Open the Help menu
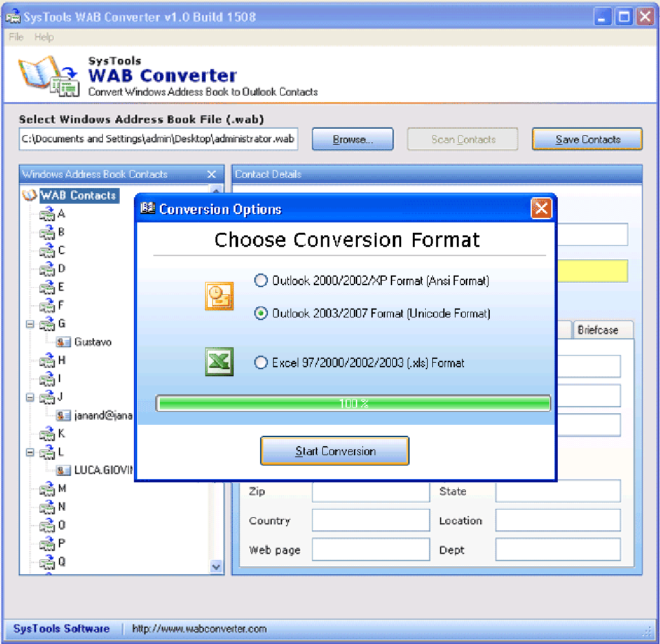 (44, 37)
